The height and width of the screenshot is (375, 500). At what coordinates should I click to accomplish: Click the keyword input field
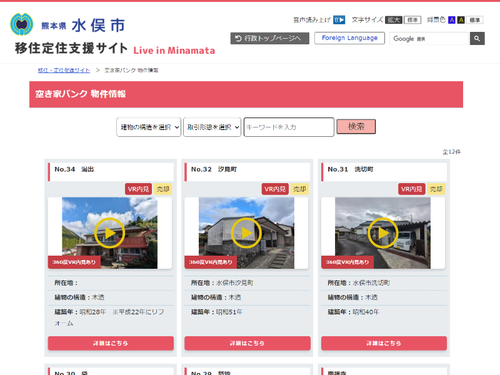(289, 127)
